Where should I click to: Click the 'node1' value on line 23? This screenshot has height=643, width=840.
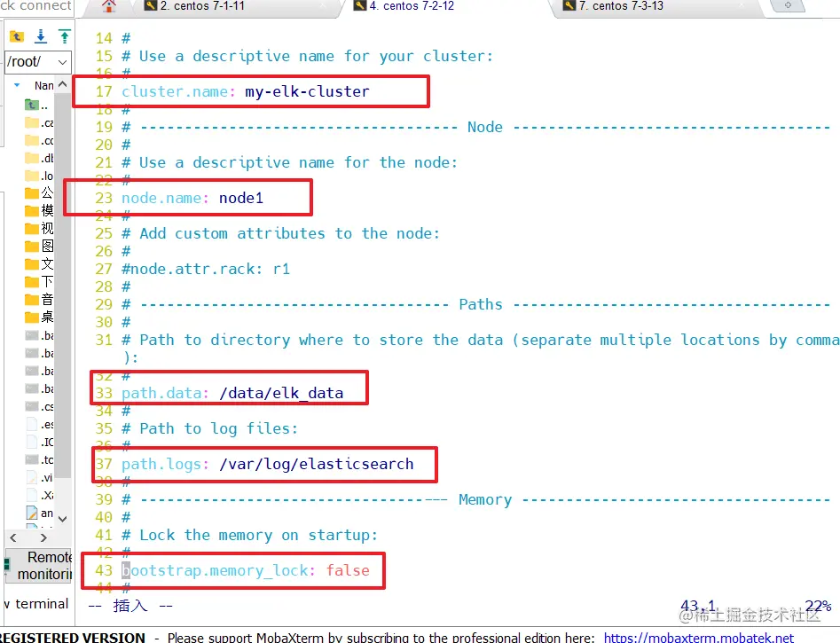point(241,199)
